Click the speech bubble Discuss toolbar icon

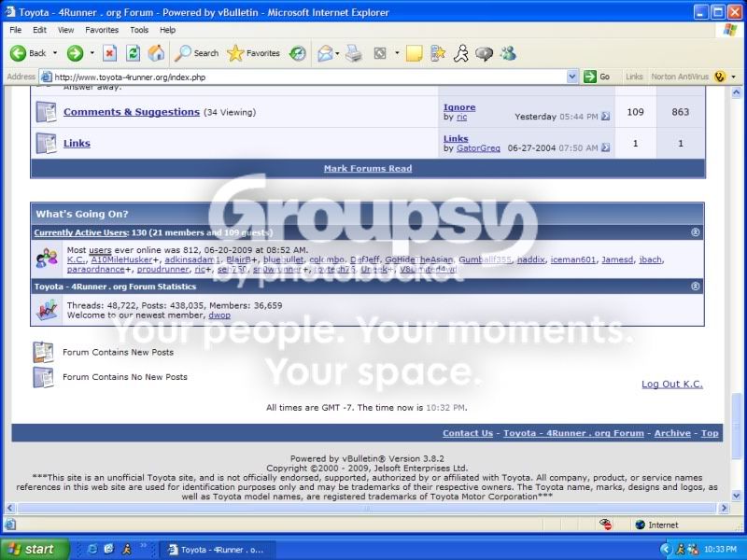tap(485, 53)
